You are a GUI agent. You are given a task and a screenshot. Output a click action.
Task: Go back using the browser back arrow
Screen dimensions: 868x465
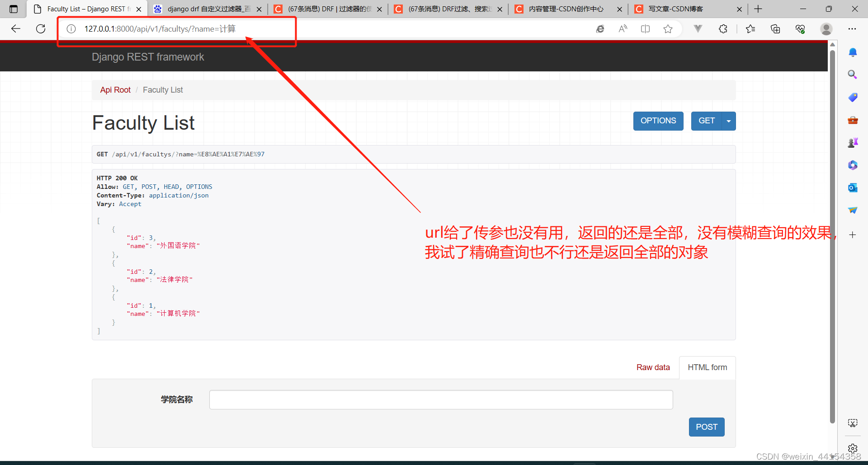[16, 29]
